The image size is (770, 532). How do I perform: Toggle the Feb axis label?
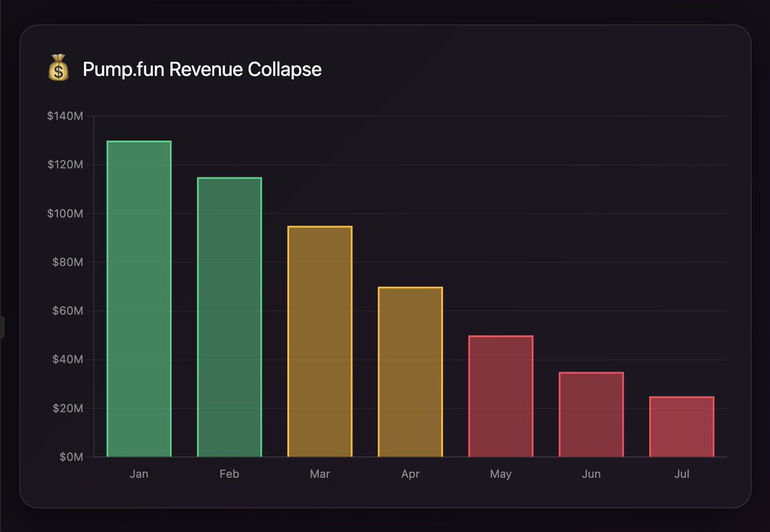point(229,474)
